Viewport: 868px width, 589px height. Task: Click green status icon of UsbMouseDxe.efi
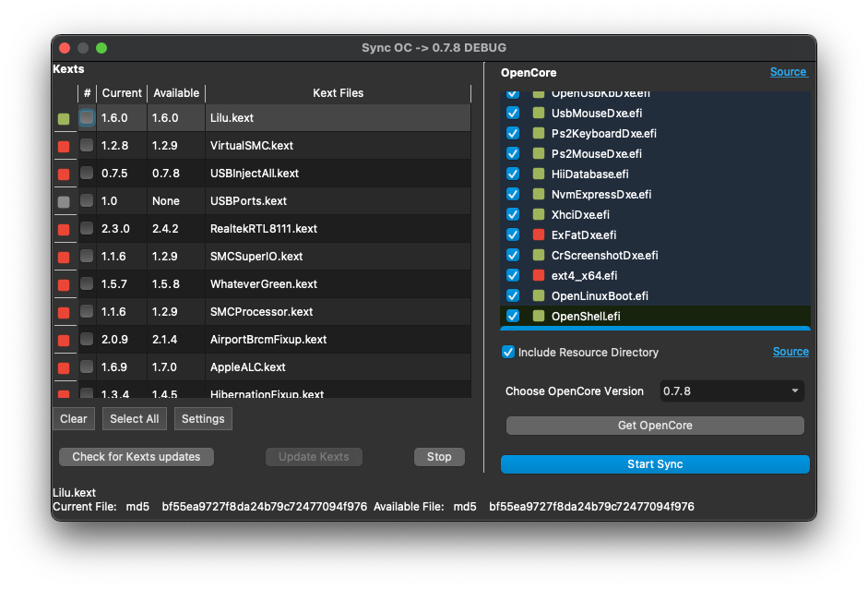pos(538,113)
